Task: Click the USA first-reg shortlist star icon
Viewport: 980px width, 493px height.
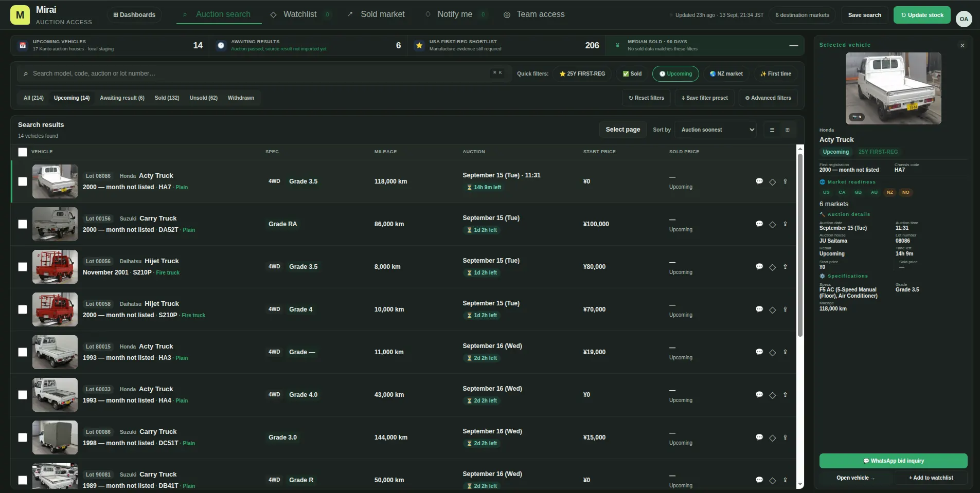Action: click(x=419, y=45)
